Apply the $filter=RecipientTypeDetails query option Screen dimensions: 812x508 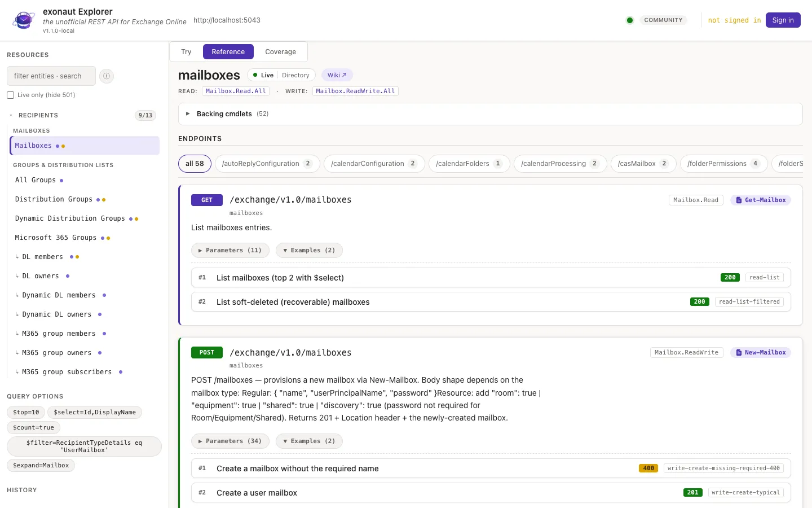point(84,446)
